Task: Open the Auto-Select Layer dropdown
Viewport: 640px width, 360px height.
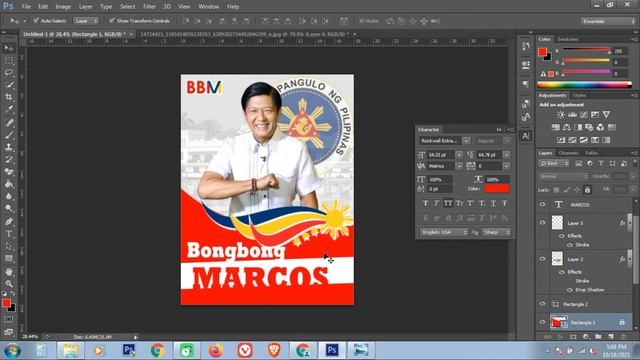Action: coord(86,21)
